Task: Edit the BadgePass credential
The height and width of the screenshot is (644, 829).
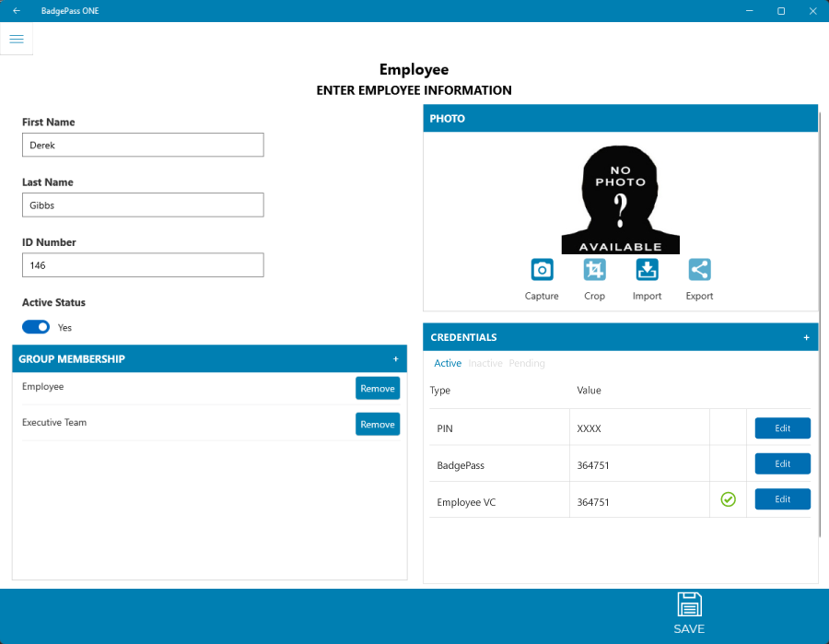Action: 782,464
